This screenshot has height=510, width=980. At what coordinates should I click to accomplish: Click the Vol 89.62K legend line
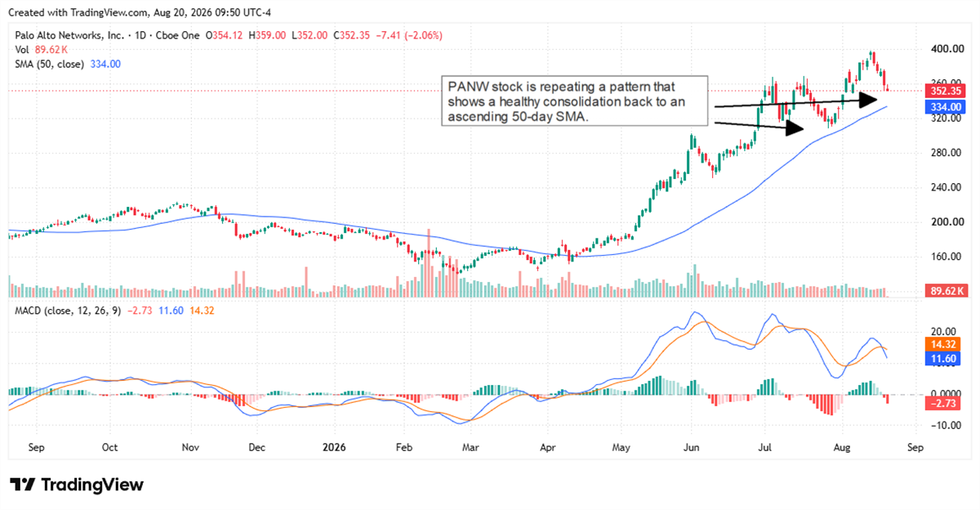point(42,50)
